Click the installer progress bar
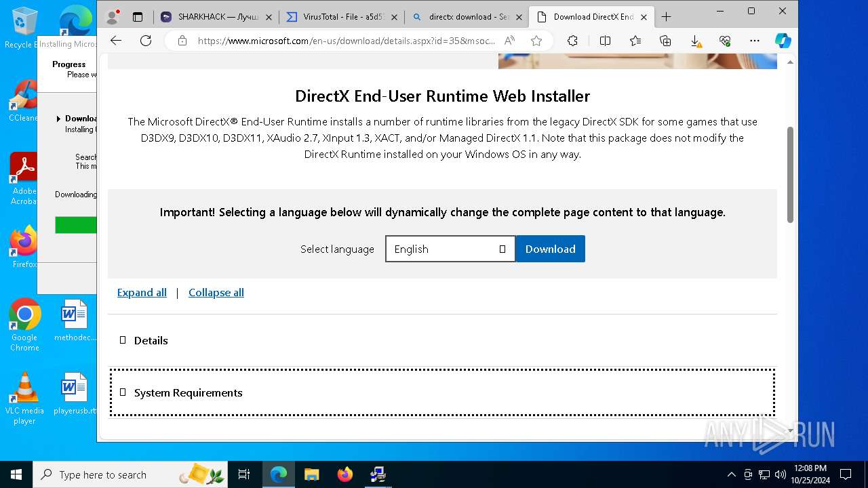This screenshot has height=488, width=868. point(75,226)
